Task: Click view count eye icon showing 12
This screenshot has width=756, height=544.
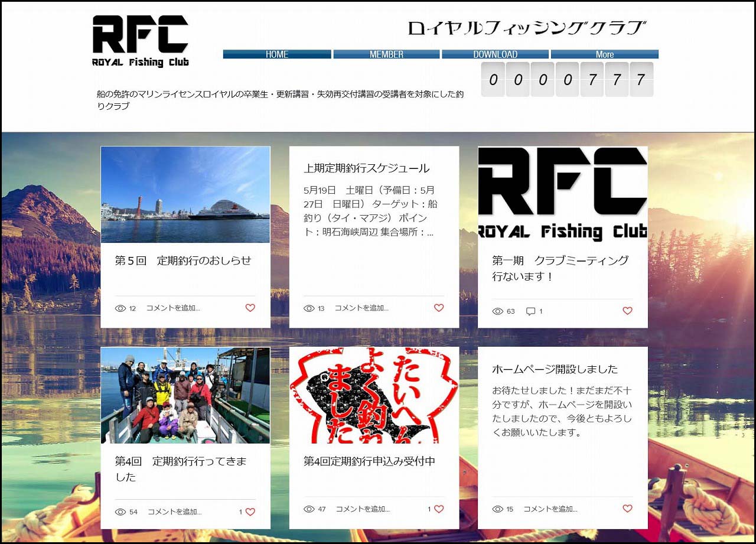Action: pyautogui.click(x=120, y=308)
